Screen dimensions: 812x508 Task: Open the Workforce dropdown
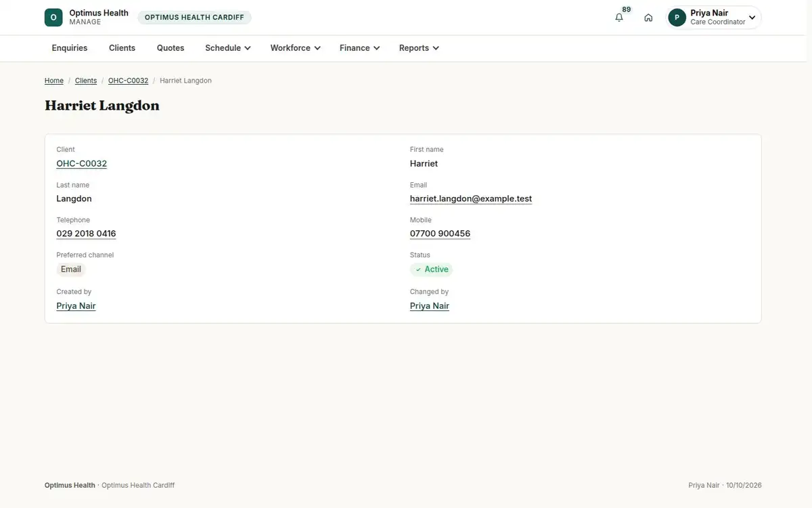pyautogui.click(x=295, y=48)
